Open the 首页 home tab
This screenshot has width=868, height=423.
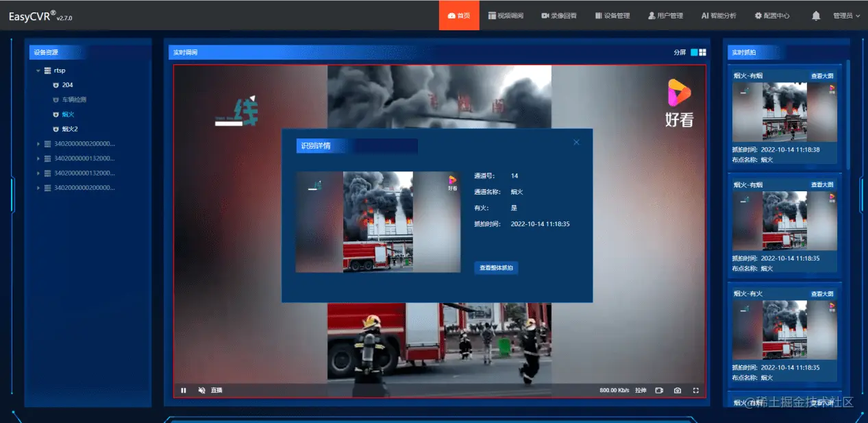(459, 15)
